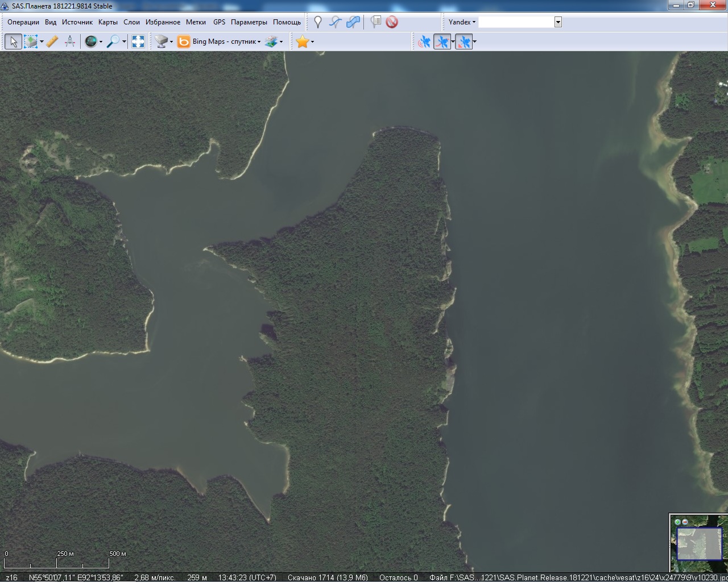Zoom in the minimap with green plus
The height and width of the screenshot is (582, 728).
tap(677, 522)
